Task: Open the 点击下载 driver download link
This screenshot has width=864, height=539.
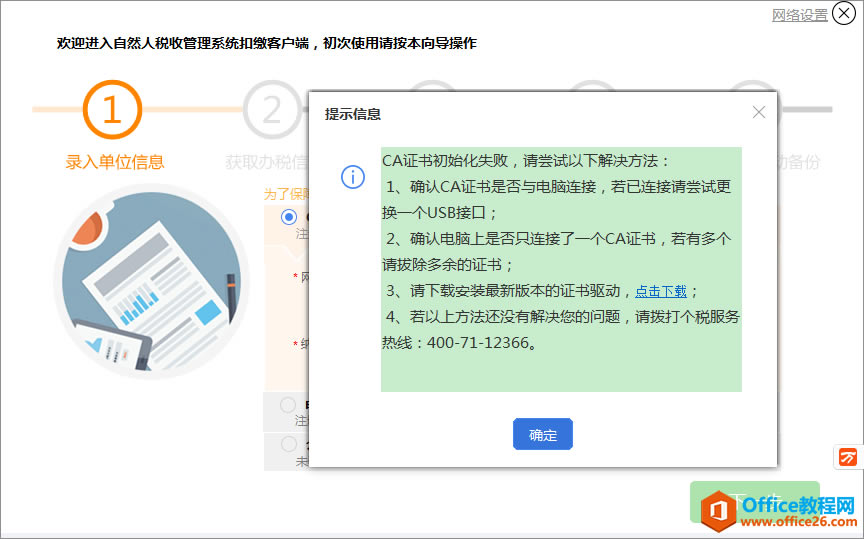Action: (x=661, y=291)
